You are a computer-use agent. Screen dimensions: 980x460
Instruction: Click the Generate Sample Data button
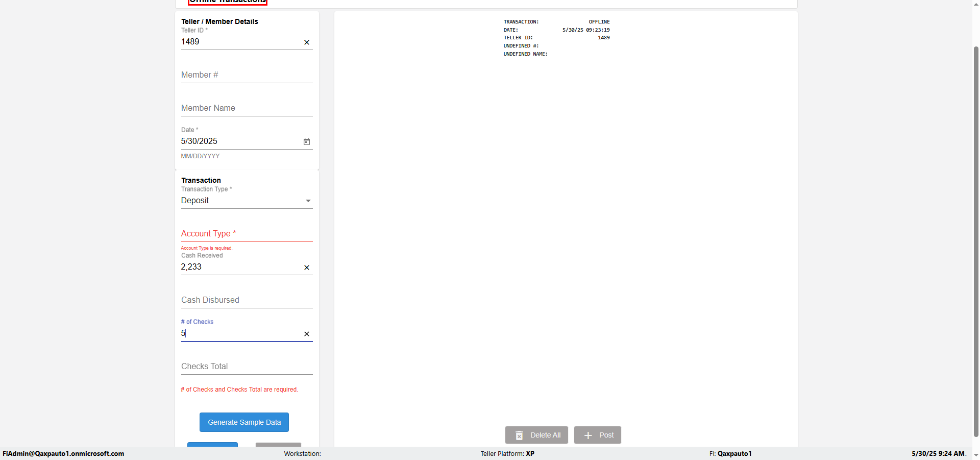pos(244,422)
